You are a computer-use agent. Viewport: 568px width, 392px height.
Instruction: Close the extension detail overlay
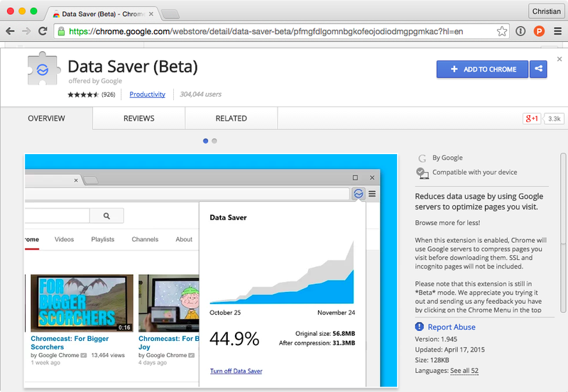coord(559,59)
